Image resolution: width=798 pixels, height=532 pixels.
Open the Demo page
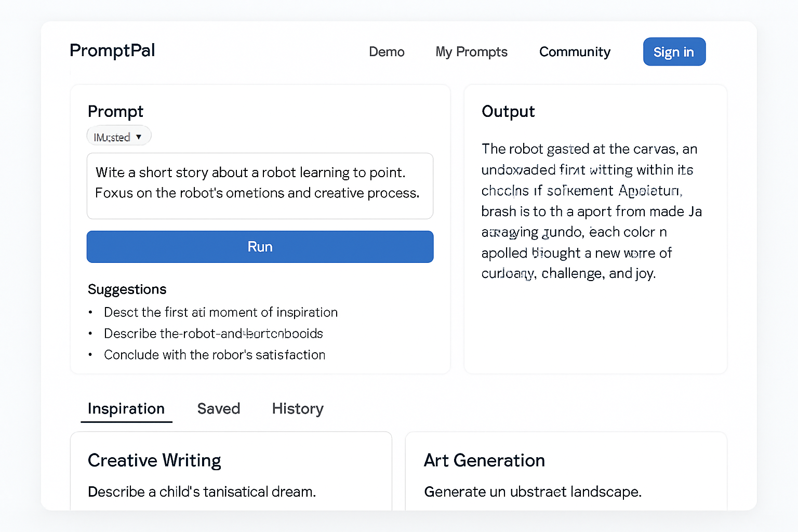[x=387, y=52]
